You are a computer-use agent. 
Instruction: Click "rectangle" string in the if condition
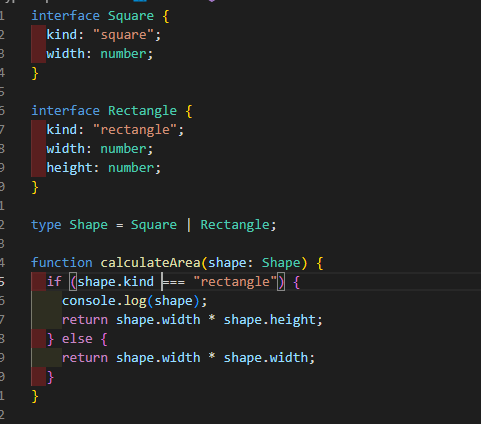(x=235, y=282)
